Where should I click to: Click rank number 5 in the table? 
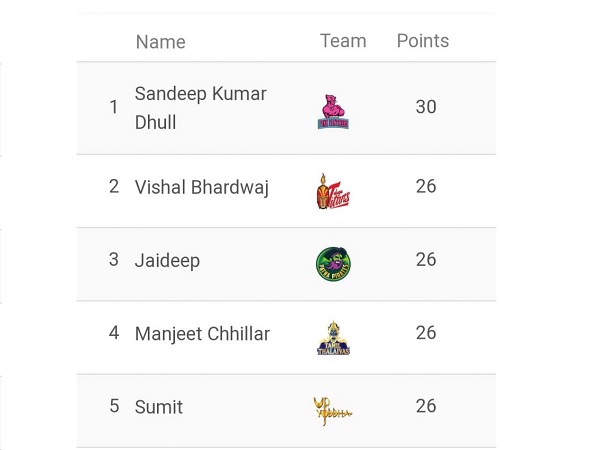pos(114,406)
